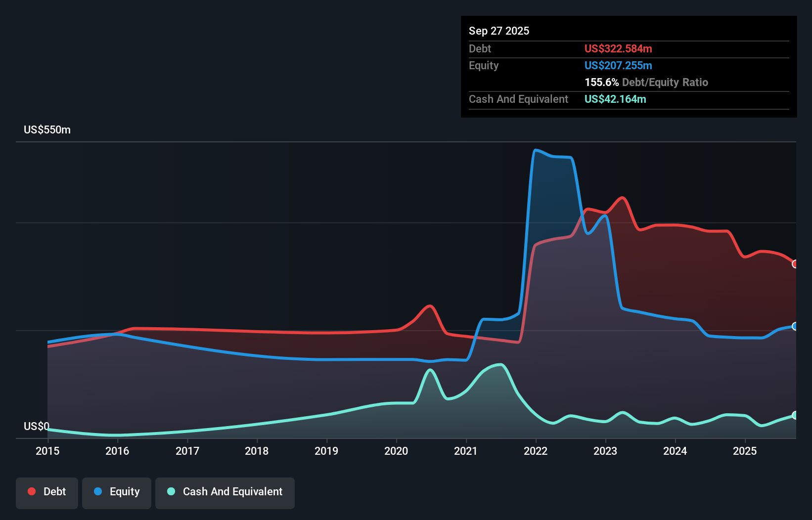Expand the Debt/Equity Ratio detail row
Image resolution: width=812 pixels, height=520 pixels.
click(x=646, y=82)
